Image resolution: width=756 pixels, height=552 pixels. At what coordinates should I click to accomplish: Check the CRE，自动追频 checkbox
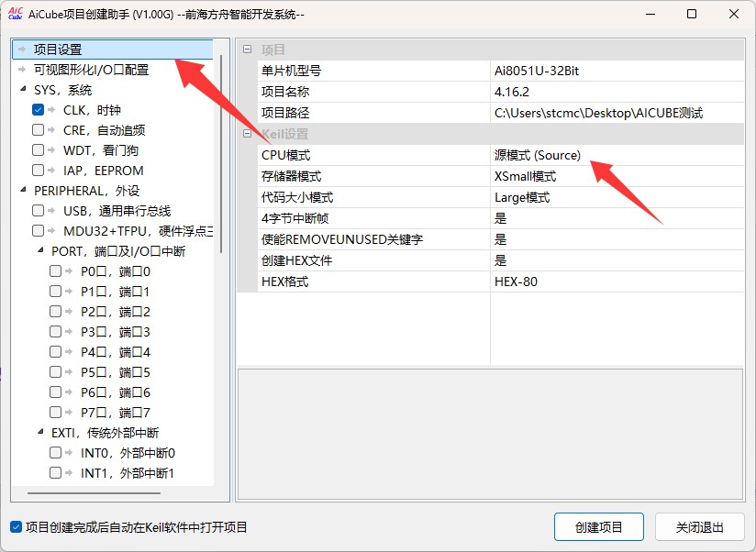(x=39, y=130)
